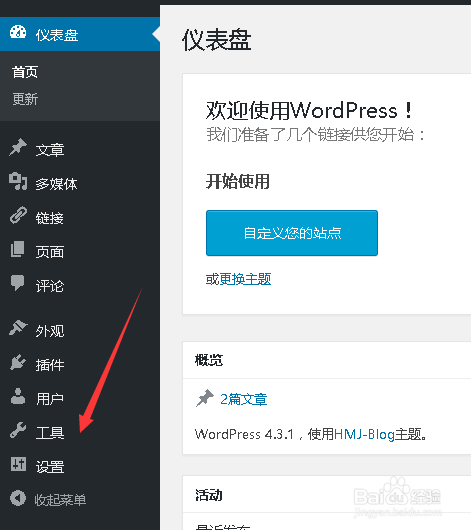Click the person icon beside 用户

(x=18, y=396)
